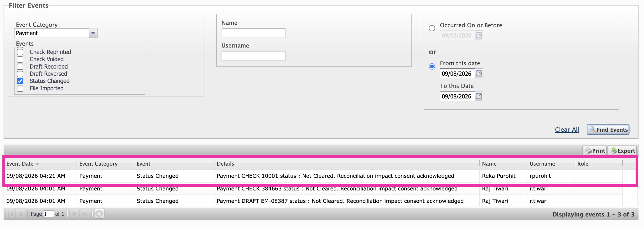This screenshot has width=644, height=227.
Task: Sort by Details column header
Action: [347, 164]
